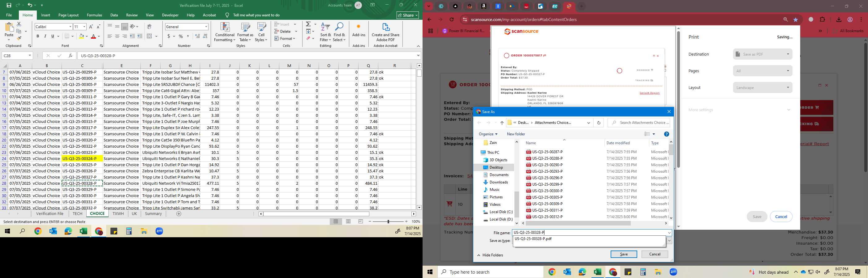Apply Percent Style number format

[x=181, y=36]
